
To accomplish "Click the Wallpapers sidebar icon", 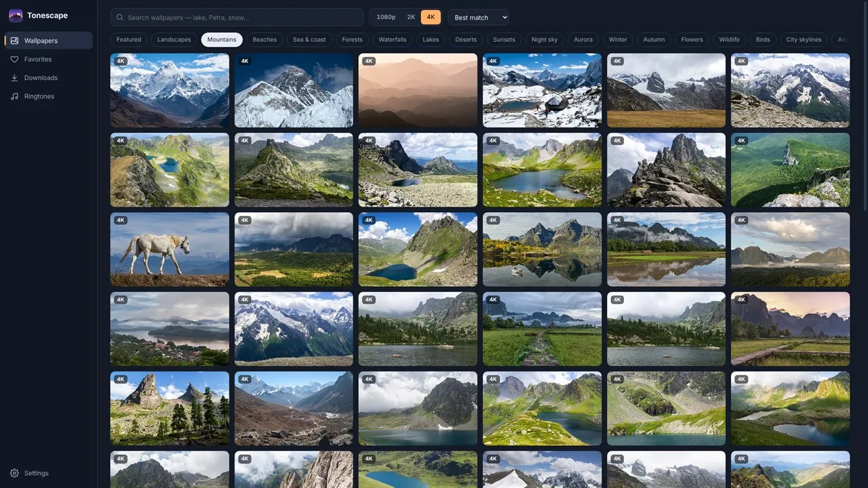I will [14, 41].
